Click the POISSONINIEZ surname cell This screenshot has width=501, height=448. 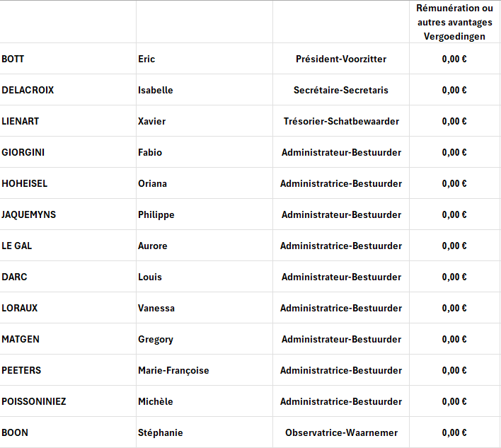pos(34,401)
